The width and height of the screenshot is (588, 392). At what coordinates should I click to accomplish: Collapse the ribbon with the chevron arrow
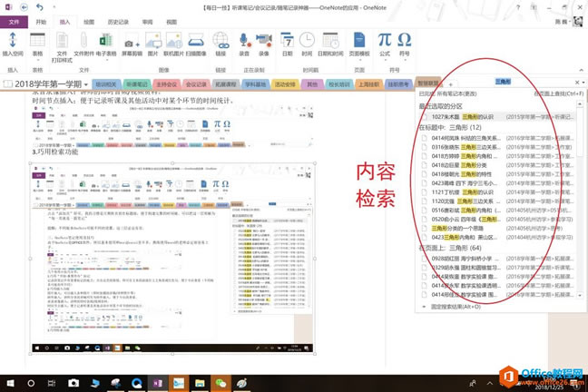point(582,70)
